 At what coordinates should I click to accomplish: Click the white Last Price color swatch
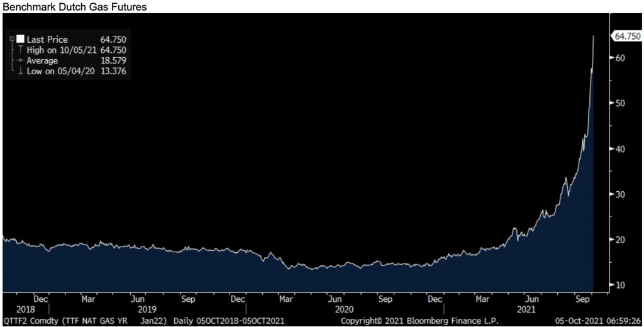coord(20,38)
